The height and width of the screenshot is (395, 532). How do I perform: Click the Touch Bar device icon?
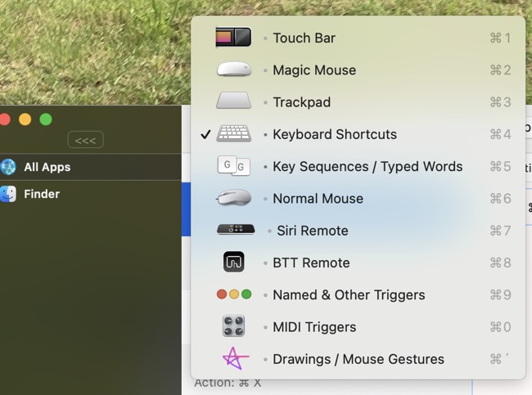(233, 37)
